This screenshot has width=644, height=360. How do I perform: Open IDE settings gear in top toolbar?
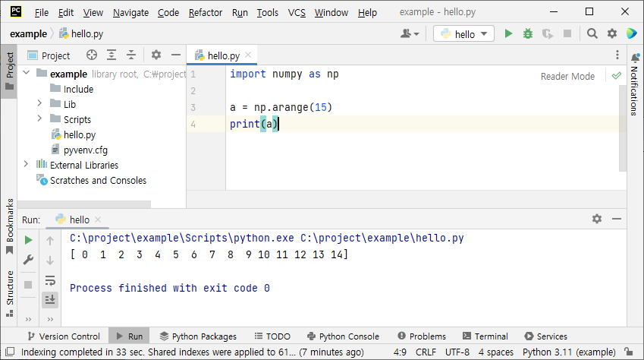(x=612, y=33)
